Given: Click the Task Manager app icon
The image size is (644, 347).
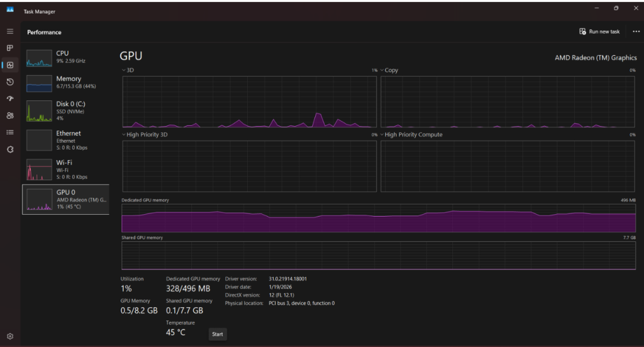Looking at the screenshot, I should click(x=10, y=9).
